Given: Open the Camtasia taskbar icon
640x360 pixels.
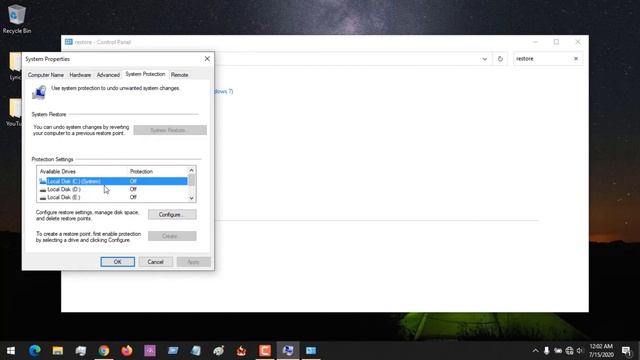Looking at the screenshot, I should click(x=265, y=351).
